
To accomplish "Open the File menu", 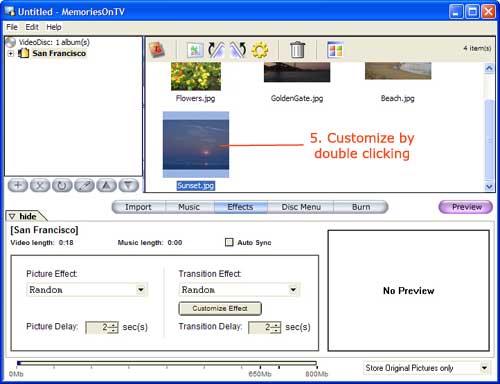I will [12, 27].
